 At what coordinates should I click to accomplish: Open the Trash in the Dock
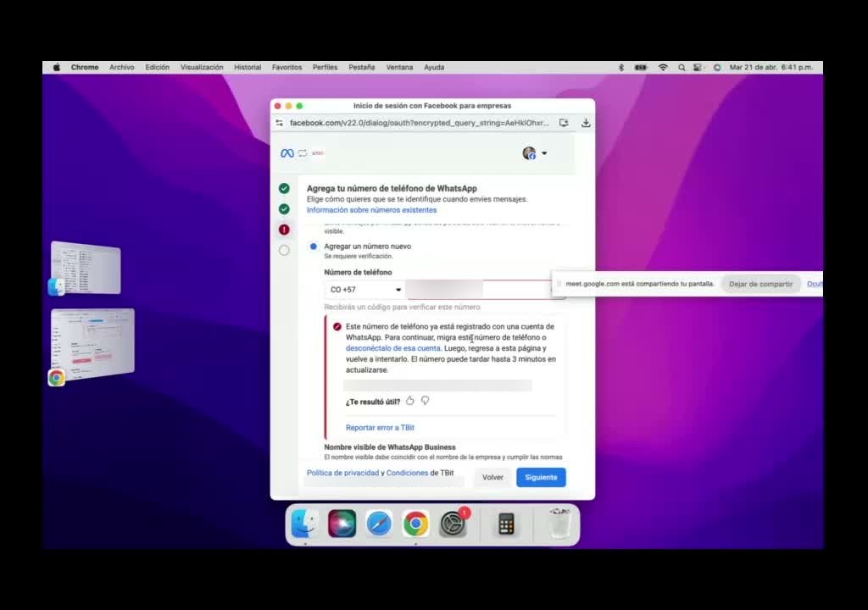559,524
